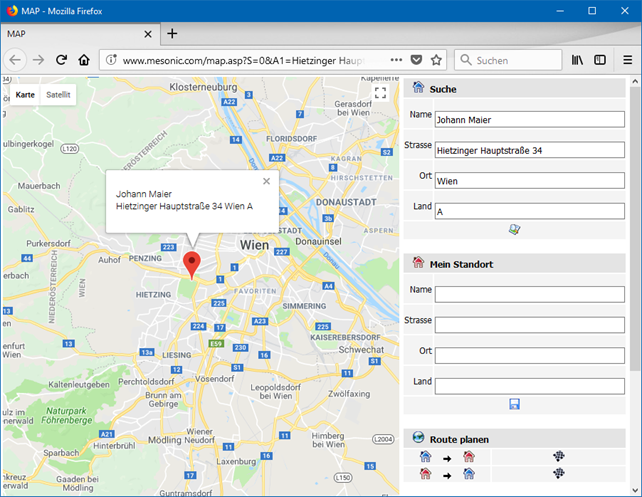Click the Pocket save icon in the address bar

coord(416,60)
